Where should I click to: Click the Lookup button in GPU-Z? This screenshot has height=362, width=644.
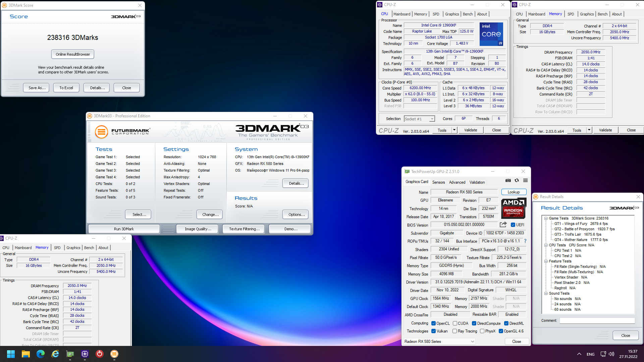point(514,192)
